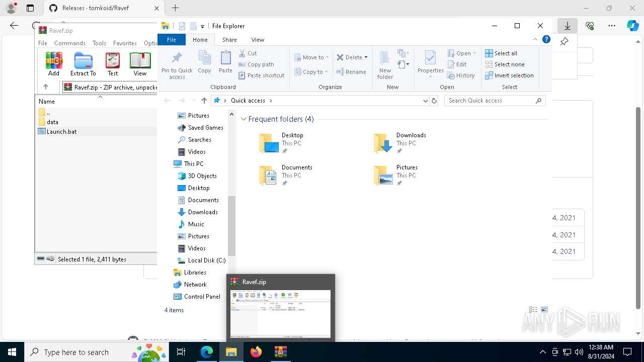Open Edge downloads icon
Screen dimensions: 644x362
(568, 26)
